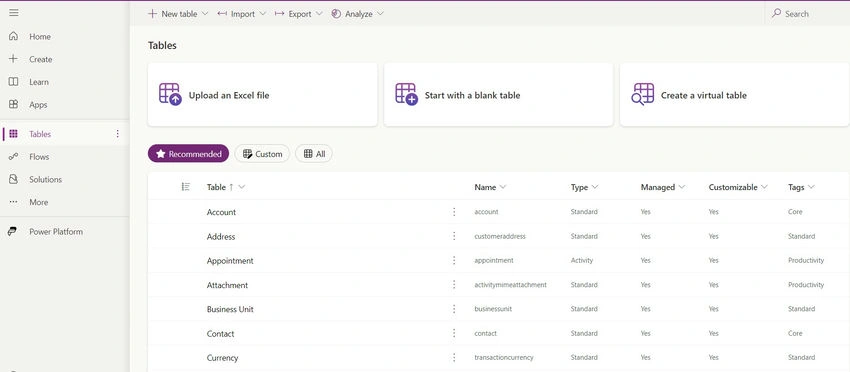The image size is (850, 372).
Task: Open Apps in the sidebar
Action: (x=38, y=105)
